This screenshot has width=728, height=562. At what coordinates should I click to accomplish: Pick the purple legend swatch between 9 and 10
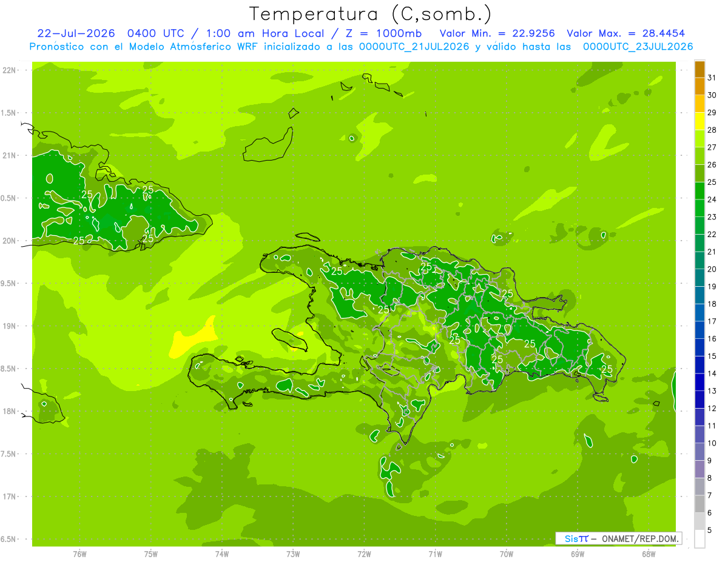pos(699,452)
